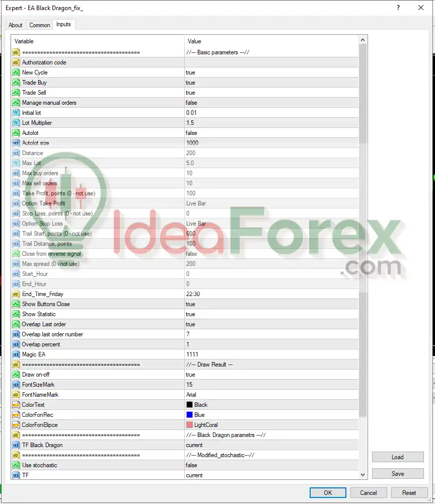435x504 pixels.
Task: Pick the ColorFonElipce LightCoral swatch
Action: tap(190, 425)
